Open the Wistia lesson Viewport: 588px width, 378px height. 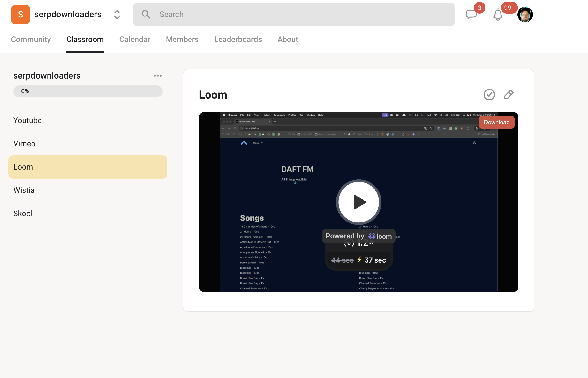click(x=88, y=190)
